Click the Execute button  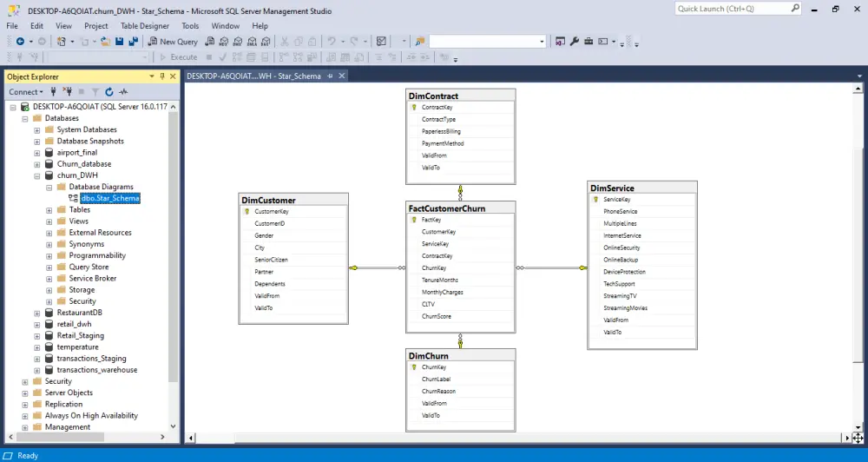click(x=178, y=57)
